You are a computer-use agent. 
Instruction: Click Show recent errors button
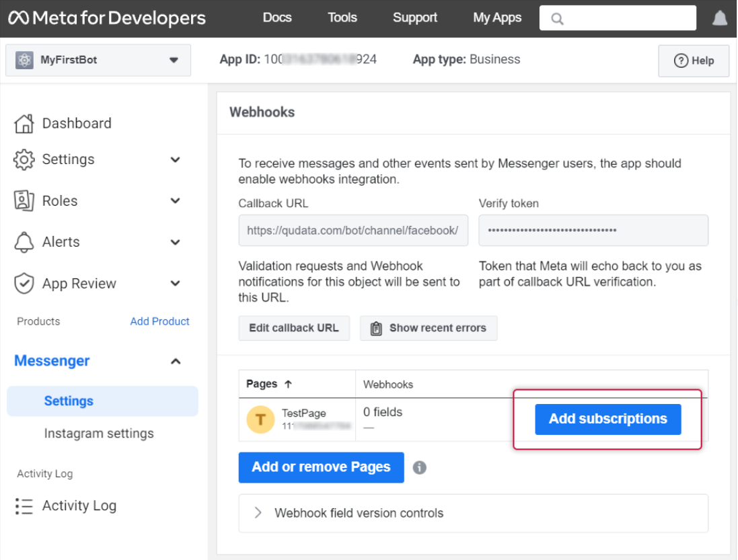pyautogui.click(x=429, y=328)
